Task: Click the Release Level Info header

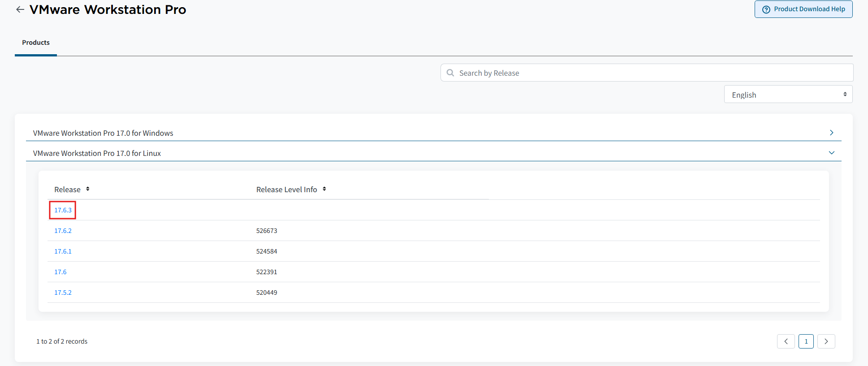Action: click(x=287, y=189)
